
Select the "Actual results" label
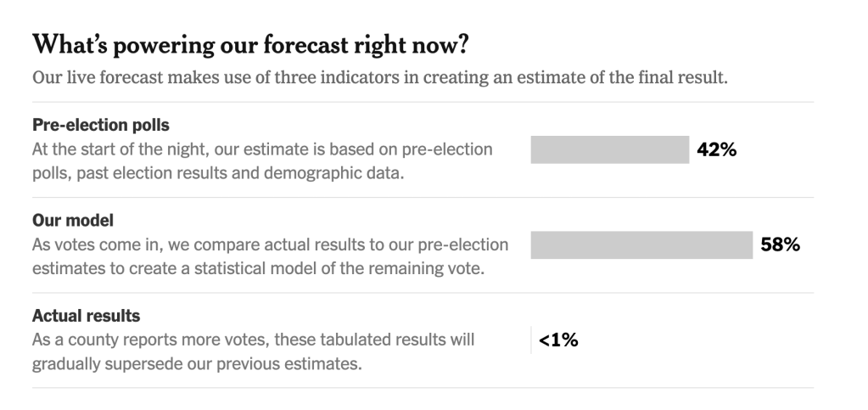86,316
